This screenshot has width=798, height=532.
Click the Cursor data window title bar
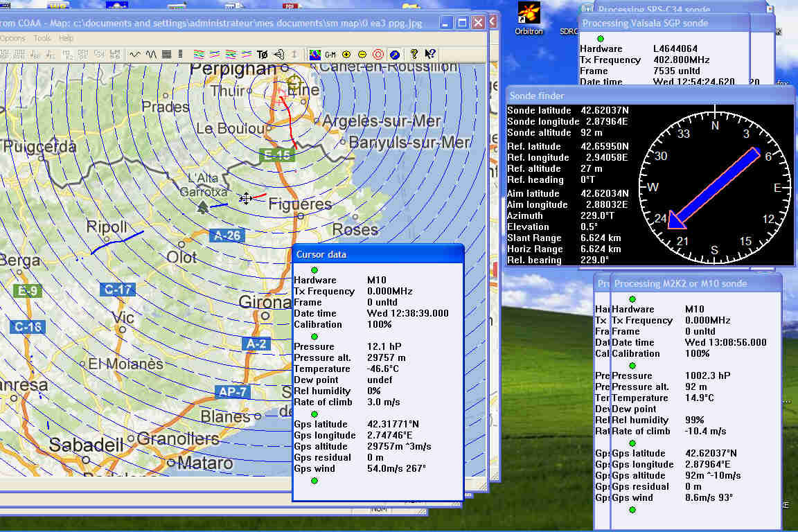tap(378, 254)
